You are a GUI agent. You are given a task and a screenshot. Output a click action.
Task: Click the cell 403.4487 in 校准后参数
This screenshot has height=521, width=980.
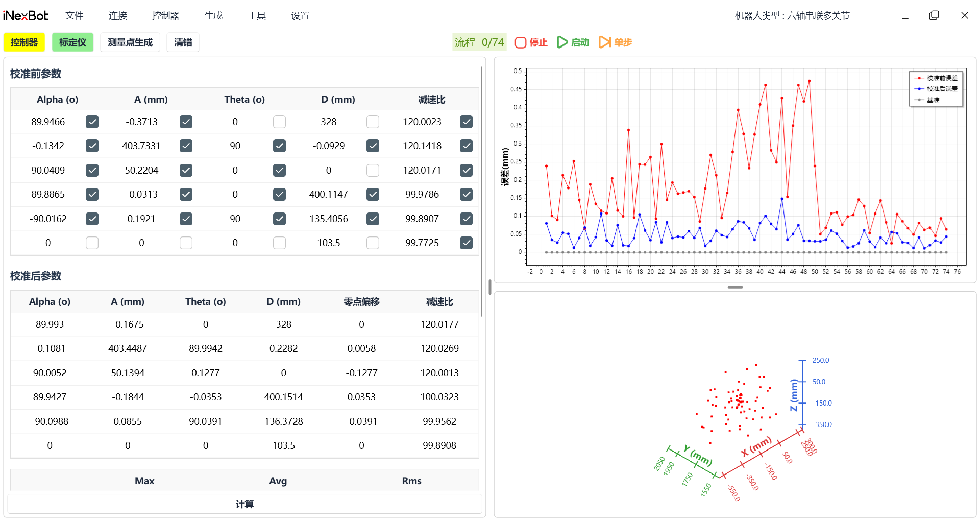pos(128,349)
